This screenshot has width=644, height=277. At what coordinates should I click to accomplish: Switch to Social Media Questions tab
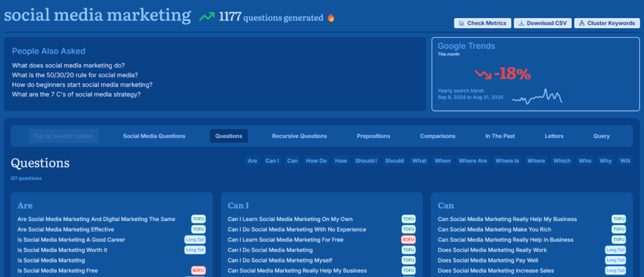[x=154, y=136]
